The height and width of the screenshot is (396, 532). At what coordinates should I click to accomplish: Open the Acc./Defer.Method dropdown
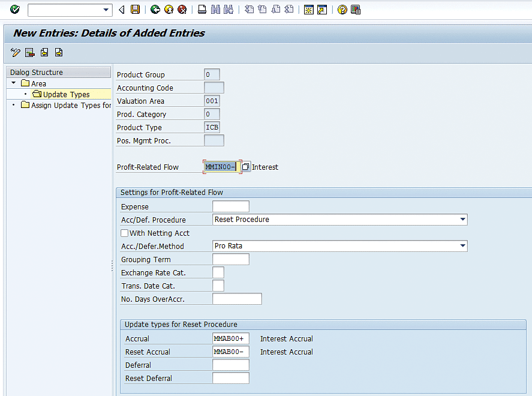pyautogui.click(x=462, y=245)
